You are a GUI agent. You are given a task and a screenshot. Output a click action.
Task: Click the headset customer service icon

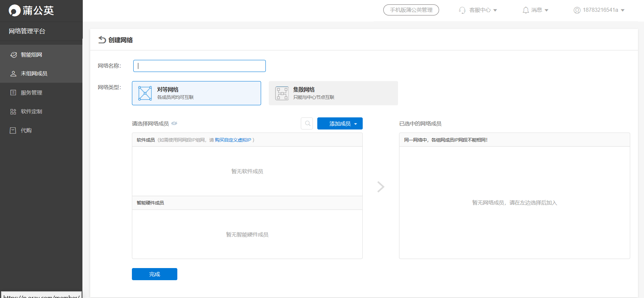coord(462,10)
